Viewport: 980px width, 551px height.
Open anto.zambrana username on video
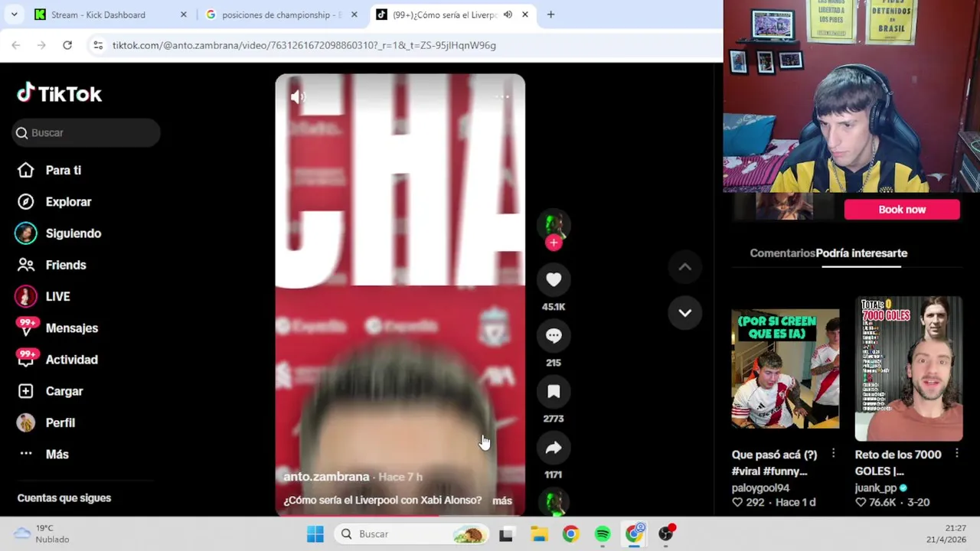pyautogui.click(x=326, y=477)
